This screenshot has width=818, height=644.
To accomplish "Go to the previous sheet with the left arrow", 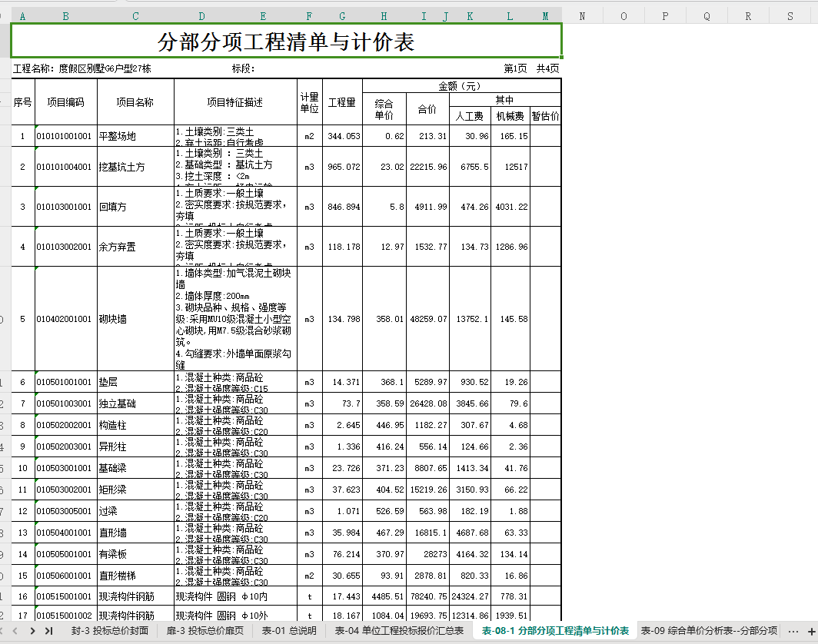I will 15,631.
